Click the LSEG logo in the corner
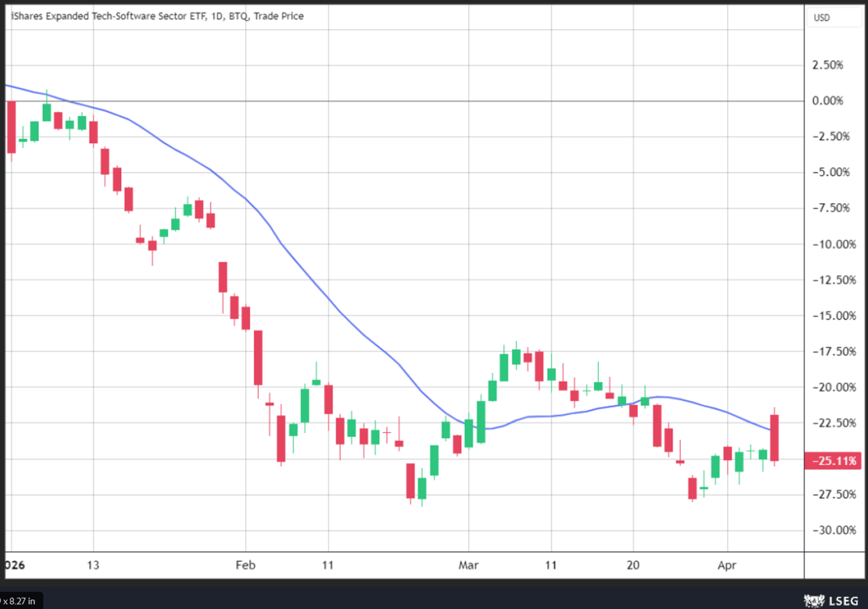 tap(831, 601)
